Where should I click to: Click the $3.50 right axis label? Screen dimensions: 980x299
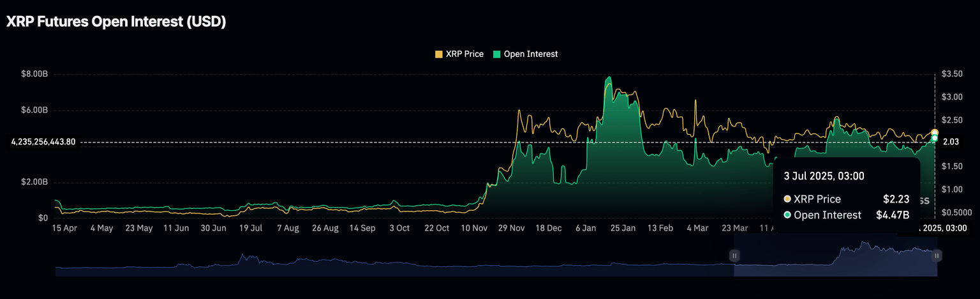click(951, 74)
